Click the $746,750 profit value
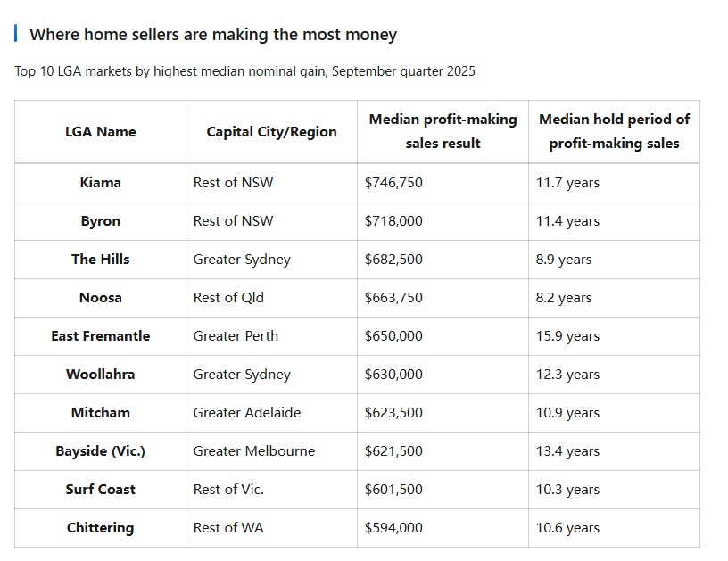 coord(393,183)
